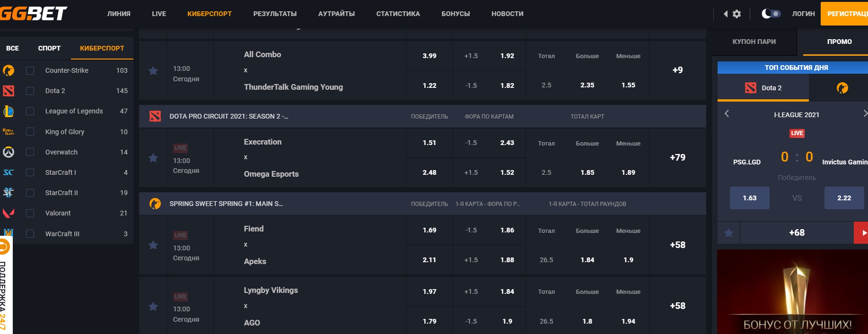The image size is (868, 334).
Task: Expand +79 markets for Execration match
Action: click(677, 158)
